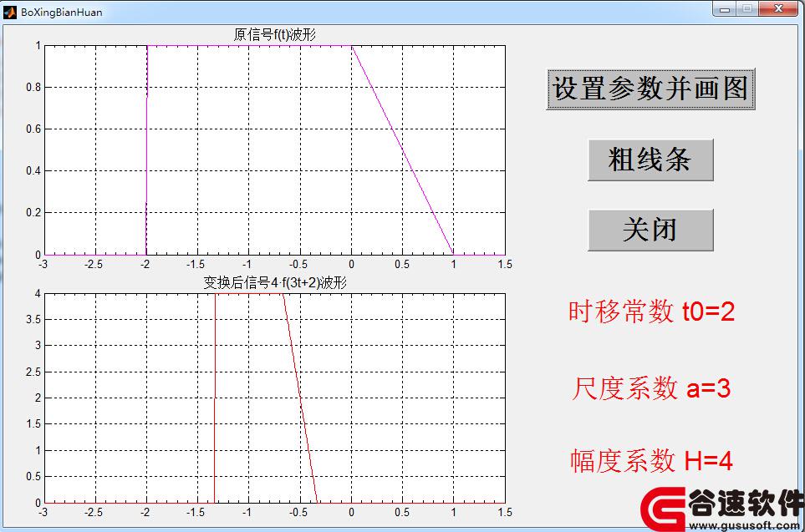The height and width of the screenshot is (532, 805).
Task: Click the red slope line in lower plot
Action: coord(300,398)
